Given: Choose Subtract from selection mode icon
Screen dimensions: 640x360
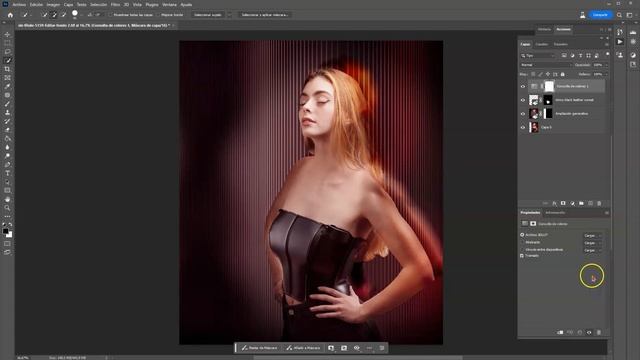Looking at the screenshot, I should pyautogui.click(x=63, y=15).
